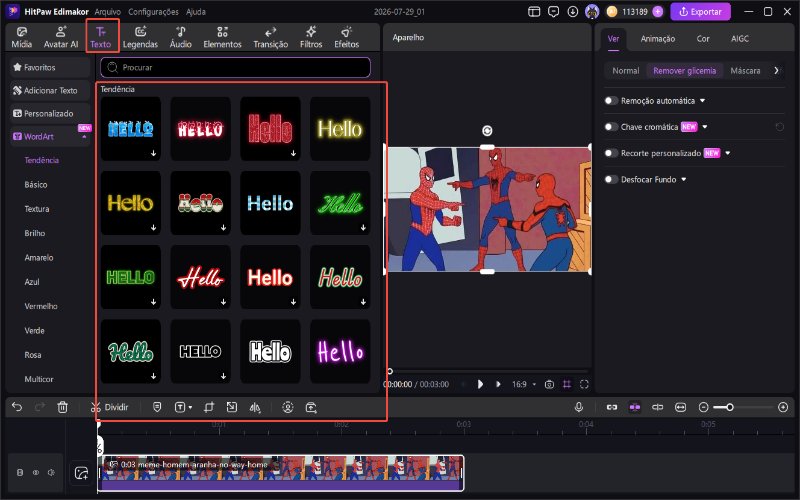Open the feedback message icon in title bar

(x=553, y=11)
